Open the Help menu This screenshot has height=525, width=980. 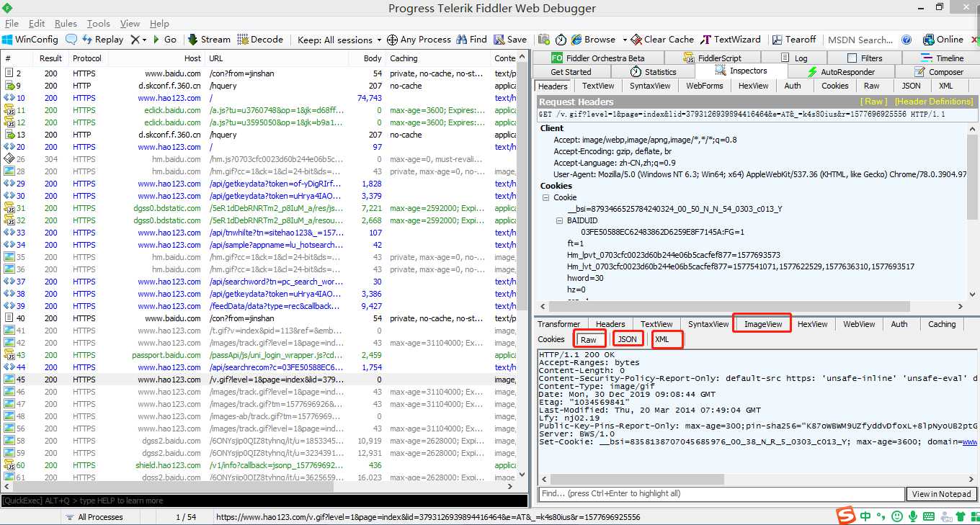pyautogui.click(x=159, y=24)
